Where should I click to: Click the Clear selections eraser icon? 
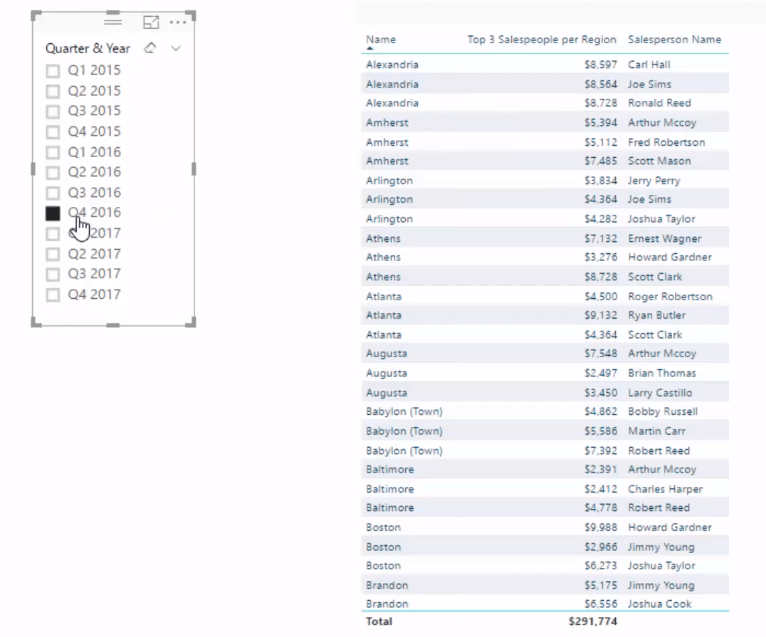150,48
